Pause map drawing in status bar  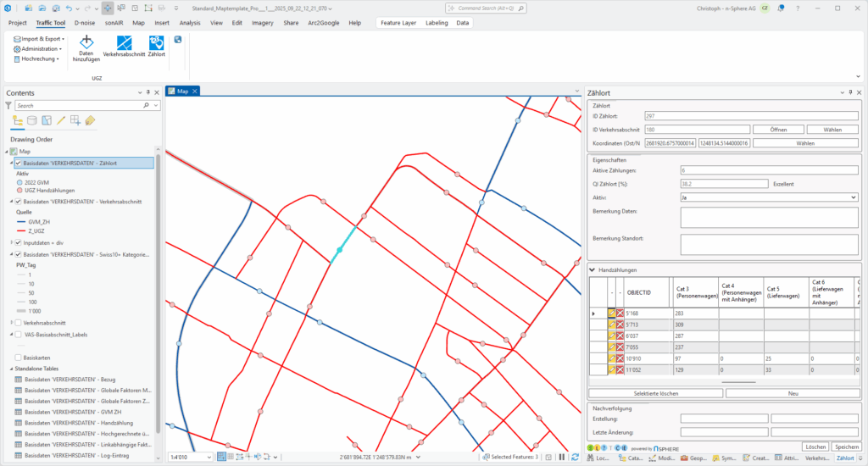pos(561,457)
